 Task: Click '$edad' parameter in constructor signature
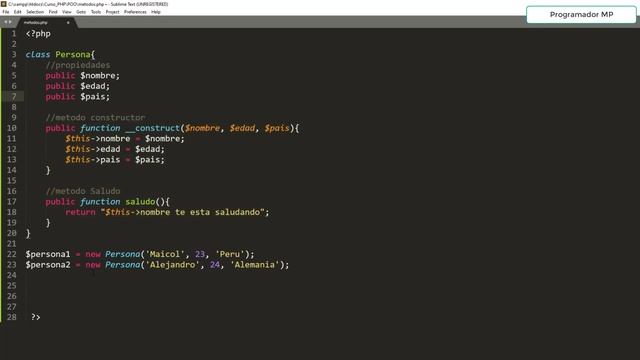pos(242,128)
